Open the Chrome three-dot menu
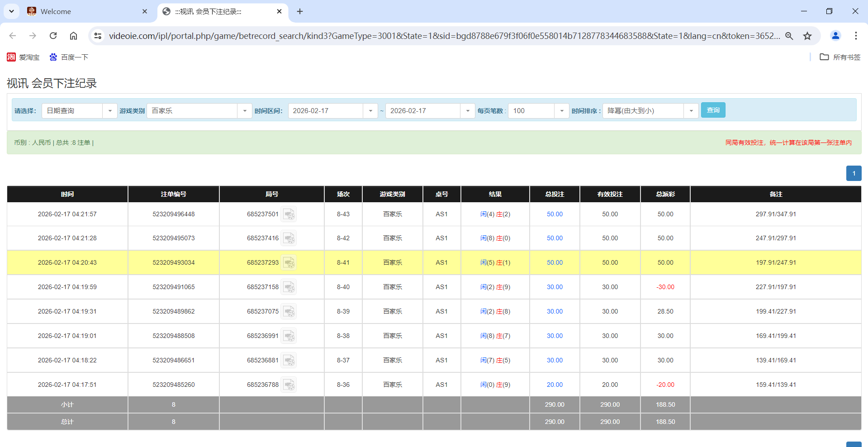 tap(856, 36)
